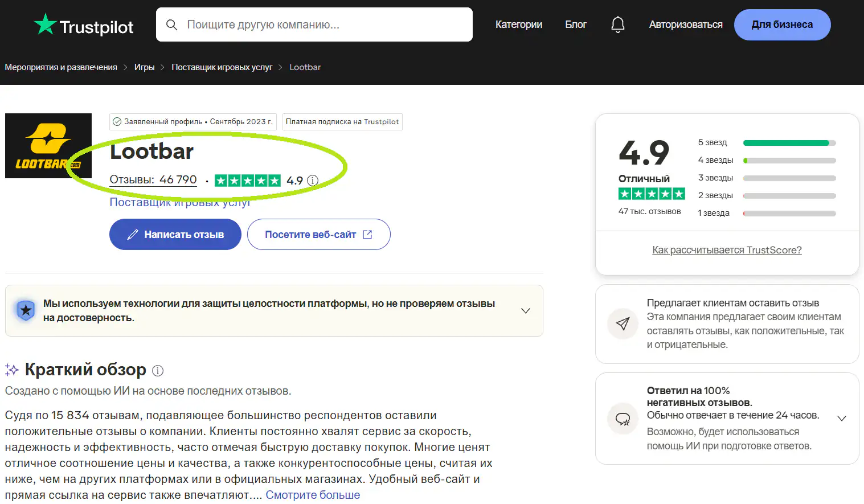This screenshot has width=864, height=504.
Task: Filter reviews by 3 звезды row
Action: point(767,178)
